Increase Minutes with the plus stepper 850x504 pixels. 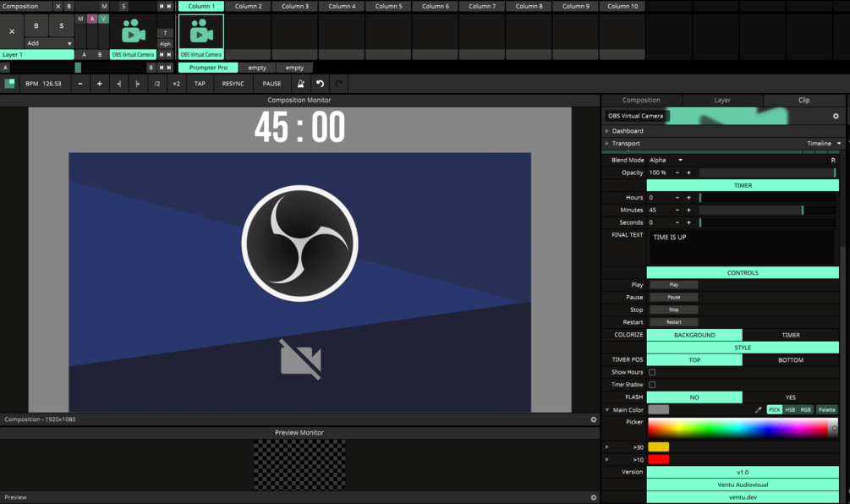pos(689,210)
